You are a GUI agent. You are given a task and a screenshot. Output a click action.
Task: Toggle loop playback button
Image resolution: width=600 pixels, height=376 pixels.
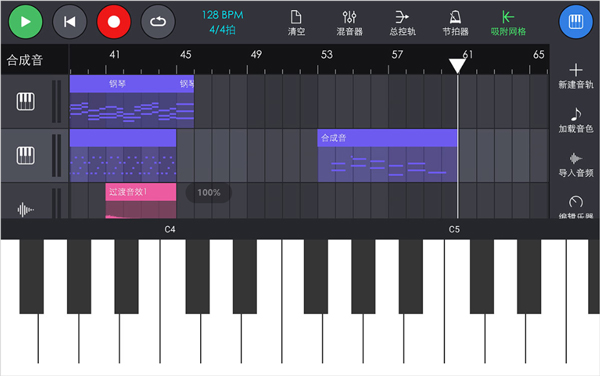158,22
